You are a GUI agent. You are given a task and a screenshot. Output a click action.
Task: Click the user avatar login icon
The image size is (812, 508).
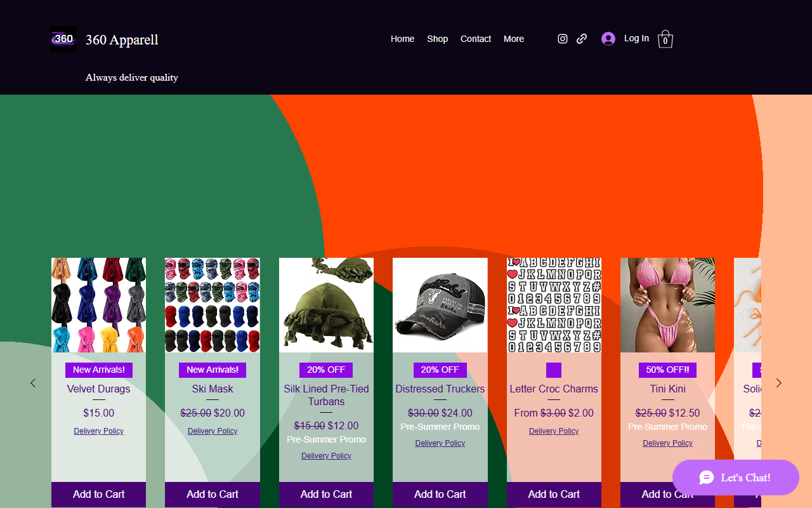[608, 39]
